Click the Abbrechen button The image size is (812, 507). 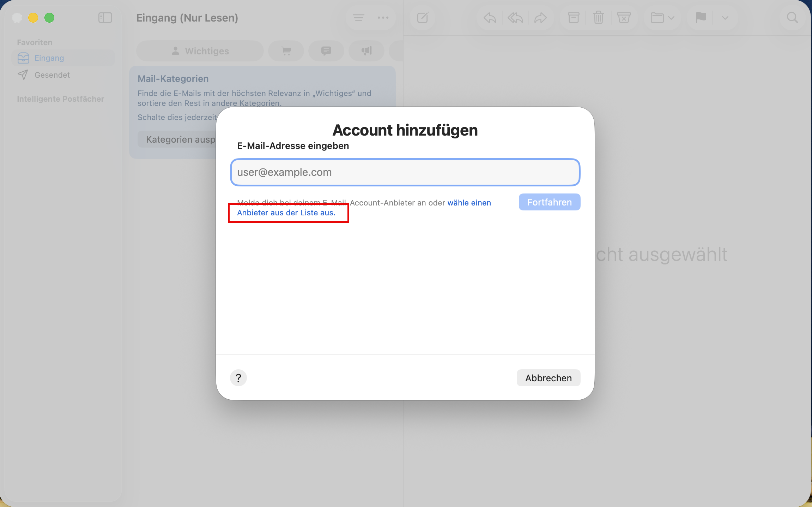point(548,378)
